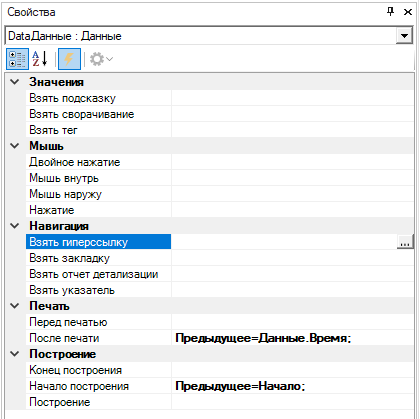Pin the Свойства panel

coord(390,12)
